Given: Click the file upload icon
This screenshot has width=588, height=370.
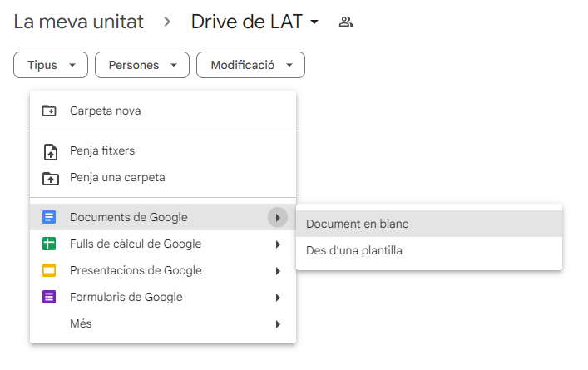Looking at the screenshot, I should pos(49,151).
